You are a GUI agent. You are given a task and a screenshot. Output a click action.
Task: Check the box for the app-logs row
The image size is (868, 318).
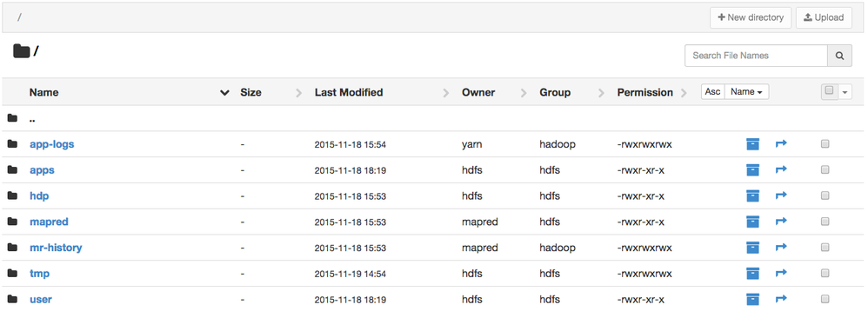[825, 144]
